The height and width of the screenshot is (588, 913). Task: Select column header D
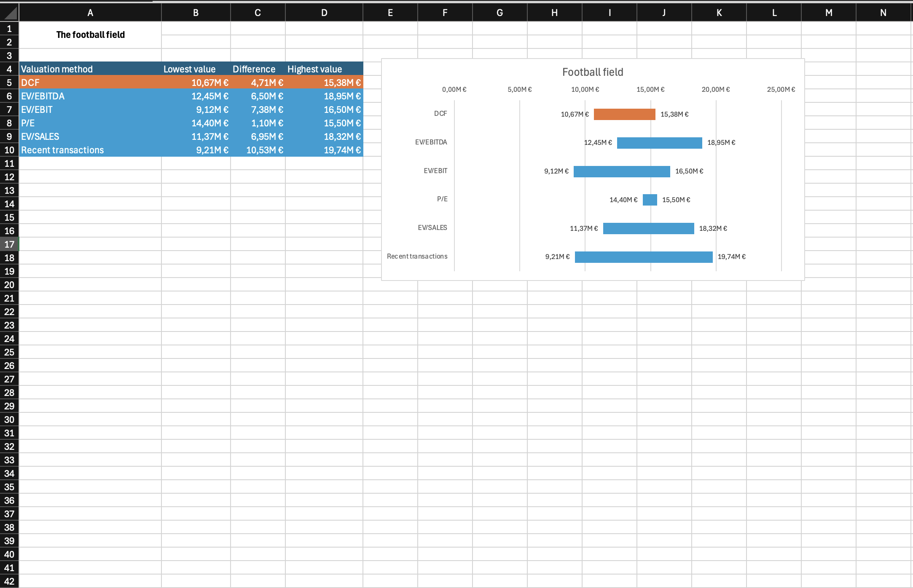[x=324, y=12]
